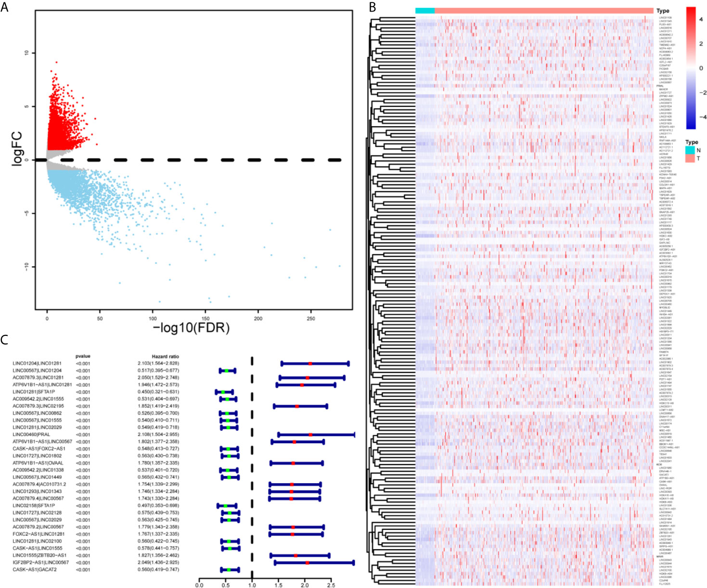Click the Type label beside heatmap annotation bar
This screenshot has width=707, height=588.
pos(663,11)
